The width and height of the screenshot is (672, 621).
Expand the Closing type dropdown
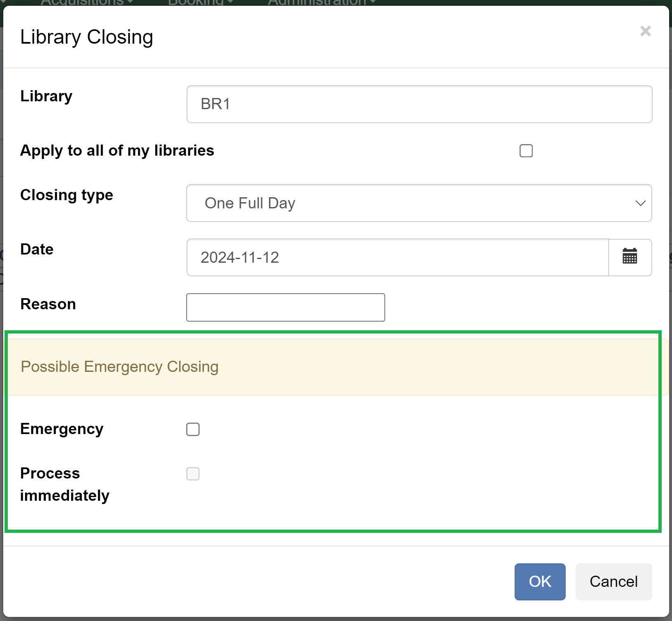click(x=419, y=203)
